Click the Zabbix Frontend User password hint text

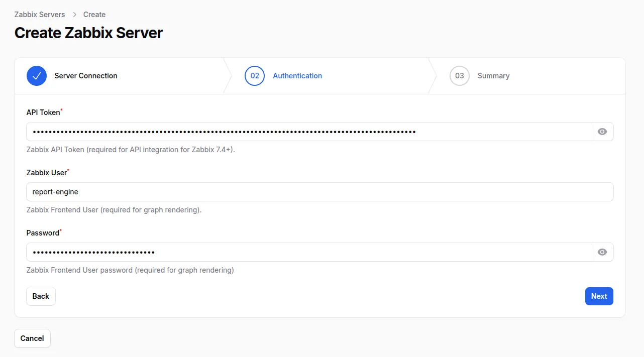click(130, 270)
